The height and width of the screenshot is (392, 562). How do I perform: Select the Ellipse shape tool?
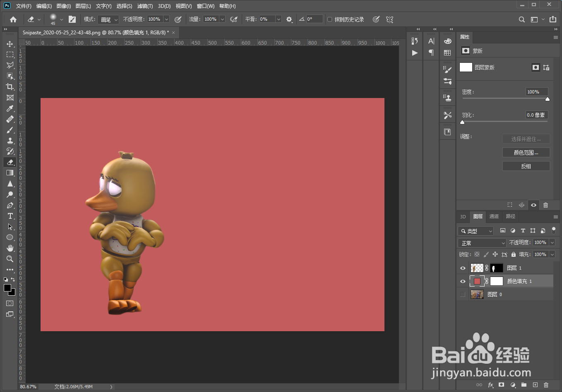[10, 237]
